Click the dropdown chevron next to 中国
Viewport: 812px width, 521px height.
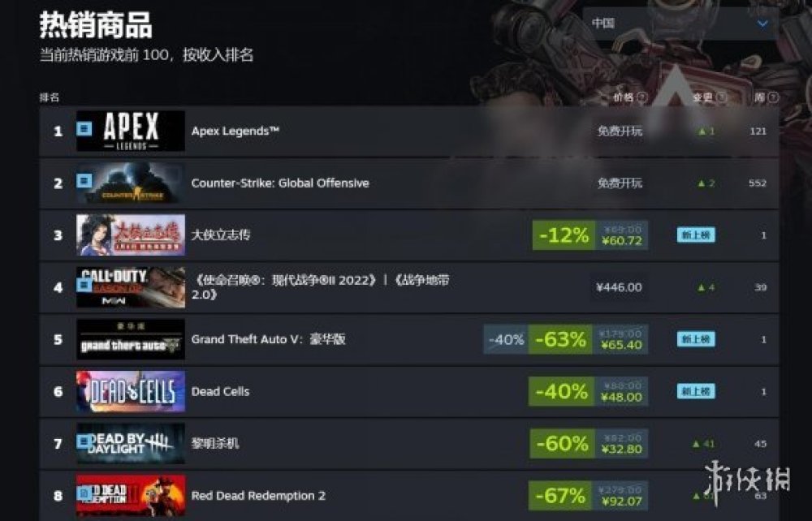click(x=762, y=24)
